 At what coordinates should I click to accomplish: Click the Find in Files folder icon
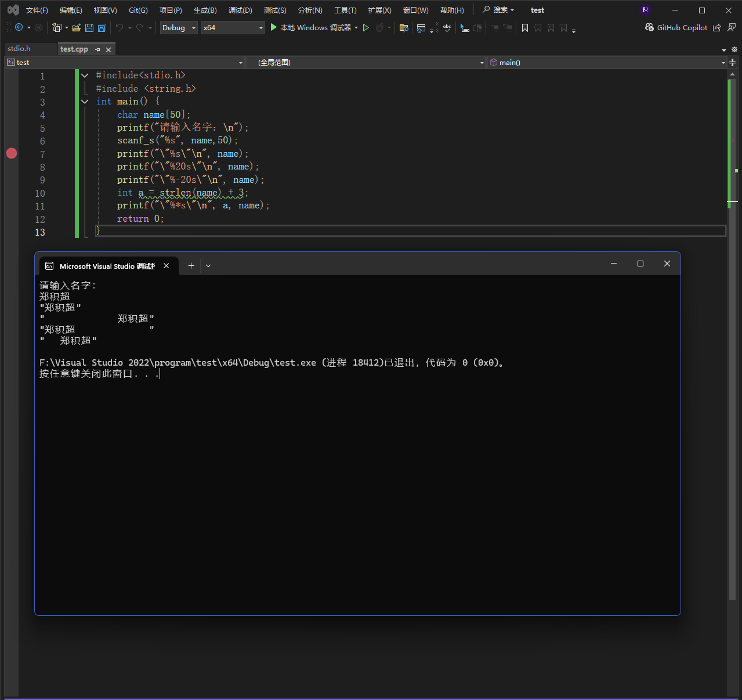(404, 27)
